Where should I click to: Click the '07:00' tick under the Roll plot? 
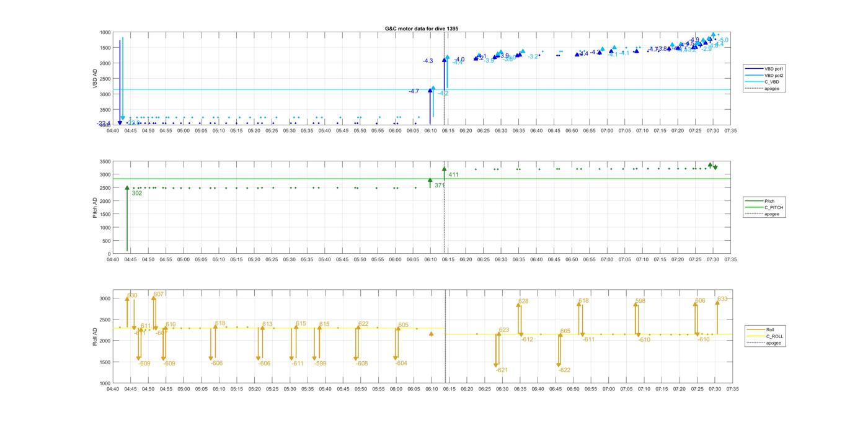[x=608, y=390]
